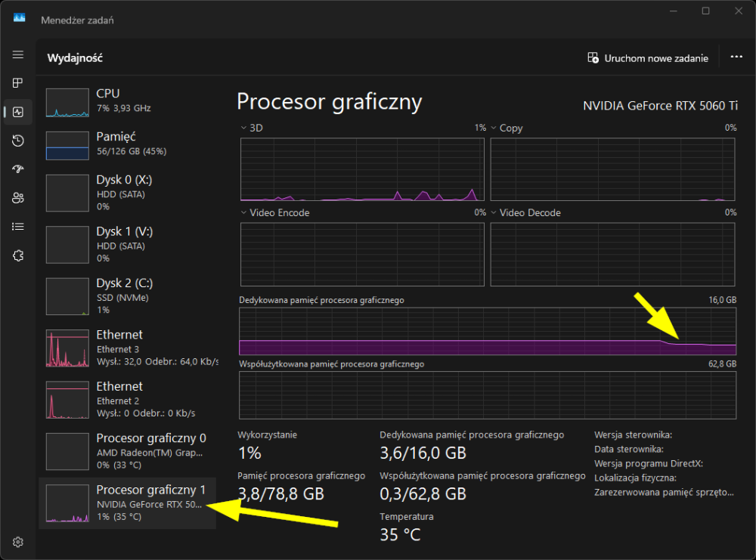Click the shared GPU memory graph
Screen dimensions: 756x560
[x=488, y=395]
